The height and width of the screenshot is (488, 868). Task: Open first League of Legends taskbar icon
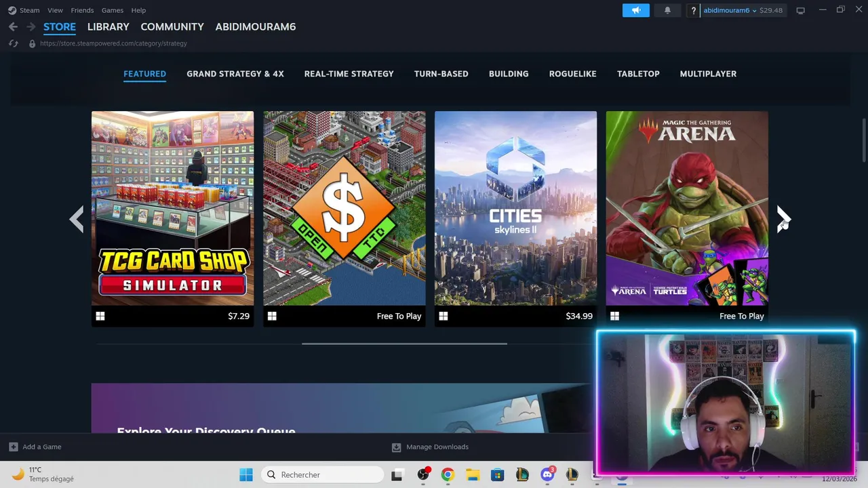click(522, 474)
